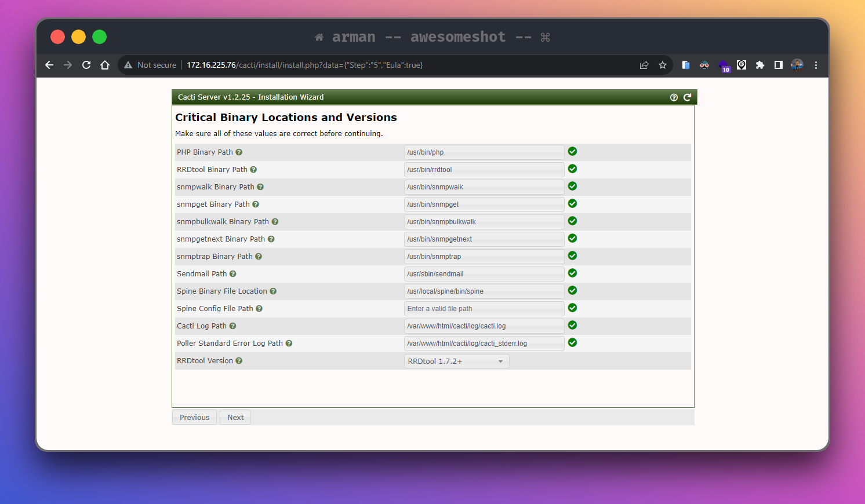Open help for Poller Standard Error Log Path
This screenshot has width=865, height=504.
[289, 344]
